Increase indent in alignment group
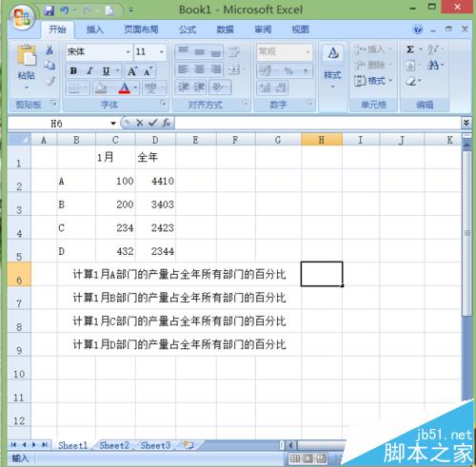 199,88
